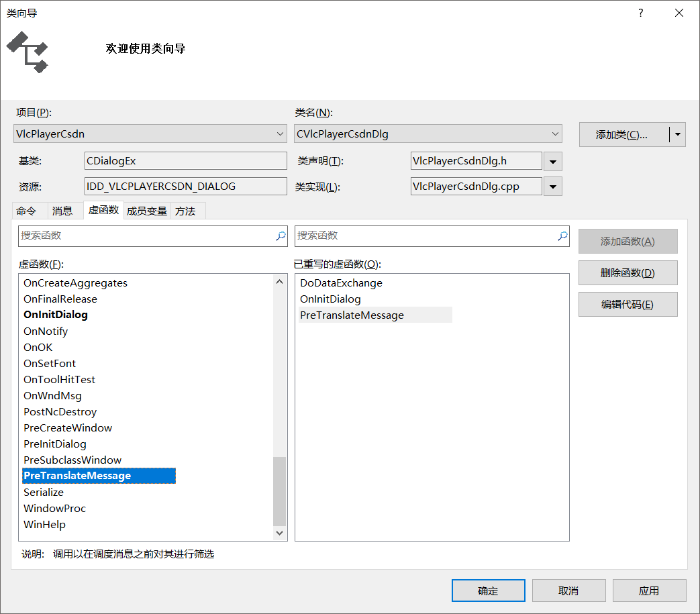Select OnNotify in the list
Image resolution: width=700 pixels, height=614 pixels.
pyautogui.click(x=46, y=331)
